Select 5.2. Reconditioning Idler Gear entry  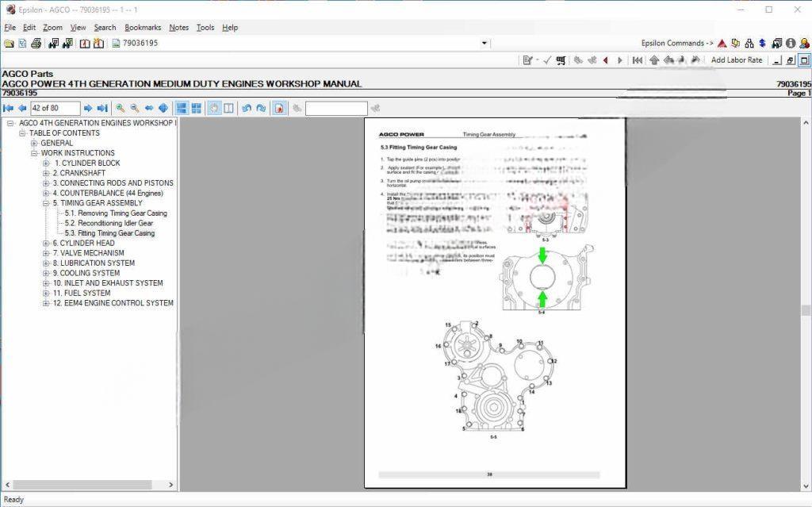(x=109, y=223)
